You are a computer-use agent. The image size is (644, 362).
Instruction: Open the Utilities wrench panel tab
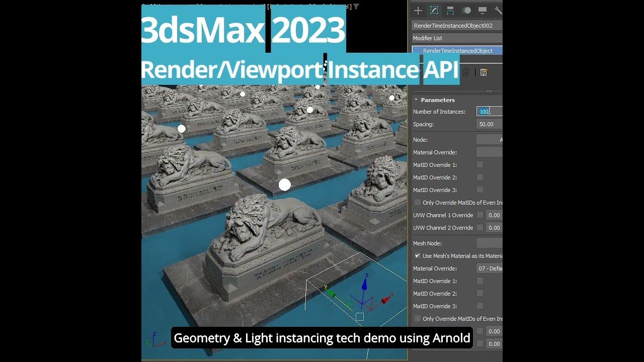[x=498, y=10]
